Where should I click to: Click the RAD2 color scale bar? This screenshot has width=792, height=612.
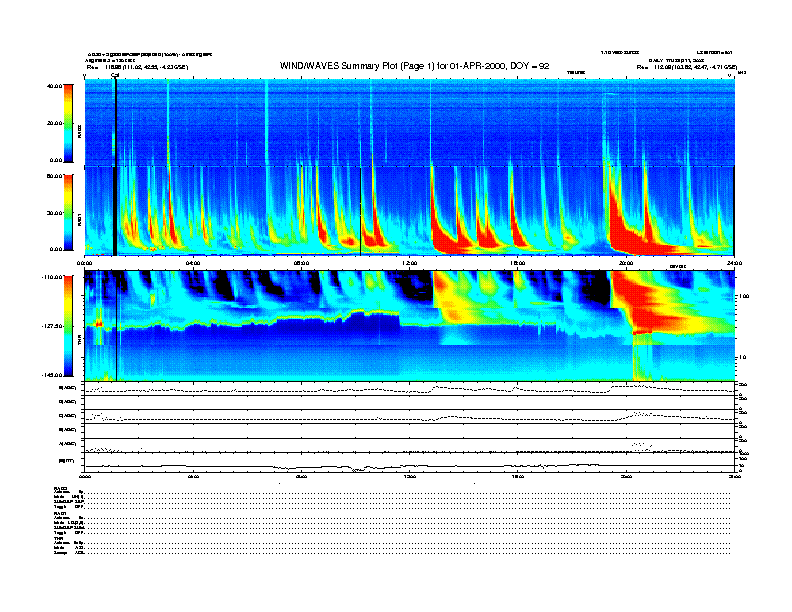[68, 123]
